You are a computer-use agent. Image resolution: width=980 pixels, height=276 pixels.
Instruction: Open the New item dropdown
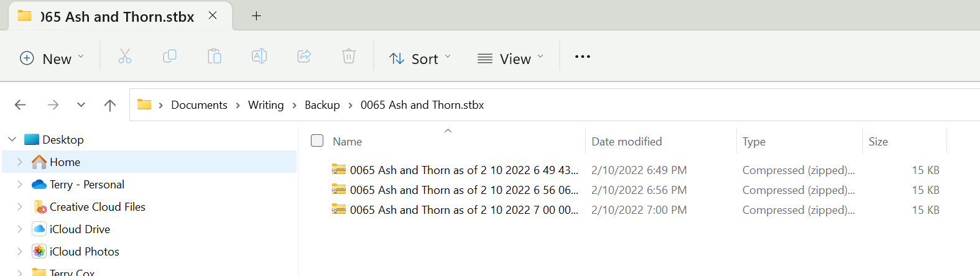pyautogui.click(x=52, y=58)
